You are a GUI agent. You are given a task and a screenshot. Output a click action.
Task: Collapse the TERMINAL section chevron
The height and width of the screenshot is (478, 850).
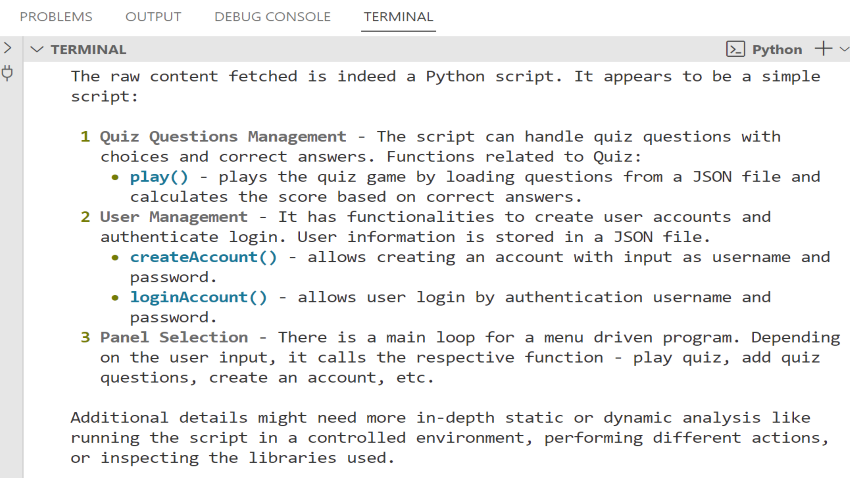[37, 49]
